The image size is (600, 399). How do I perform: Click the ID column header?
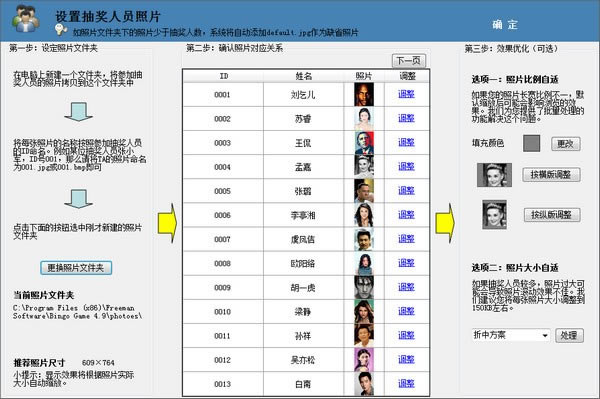(x=223, y=76)
